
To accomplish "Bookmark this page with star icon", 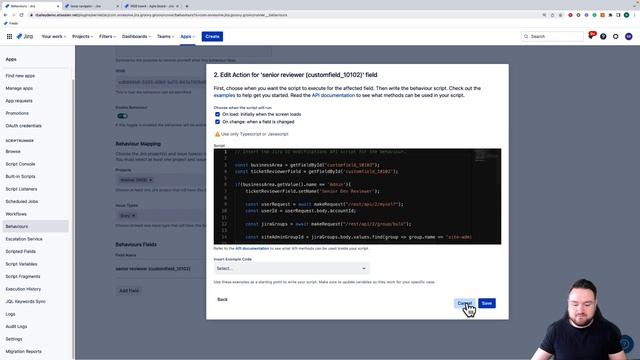I will click(560, 15).
